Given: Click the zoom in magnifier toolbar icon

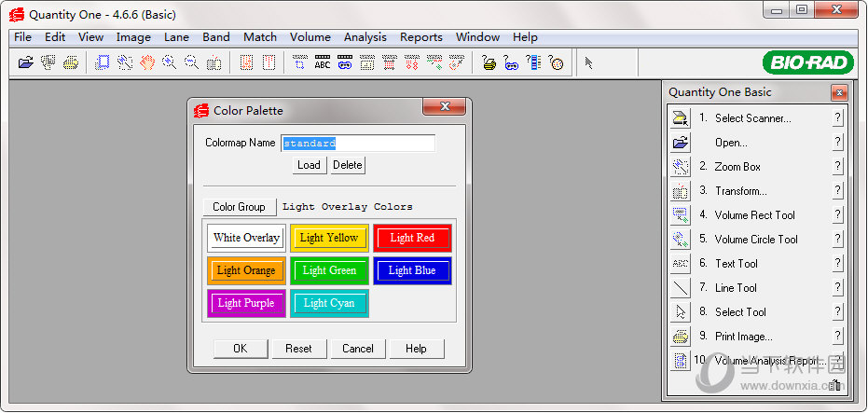Looking at the screenshot, I should (169, 62).
